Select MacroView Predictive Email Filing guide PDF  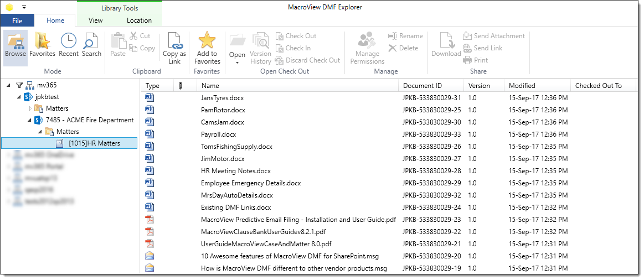click(298, 220)
